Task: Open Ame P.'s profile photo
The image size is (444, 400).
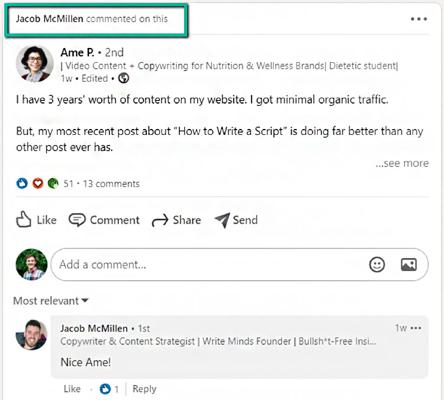Action: [x=35, y=64]
